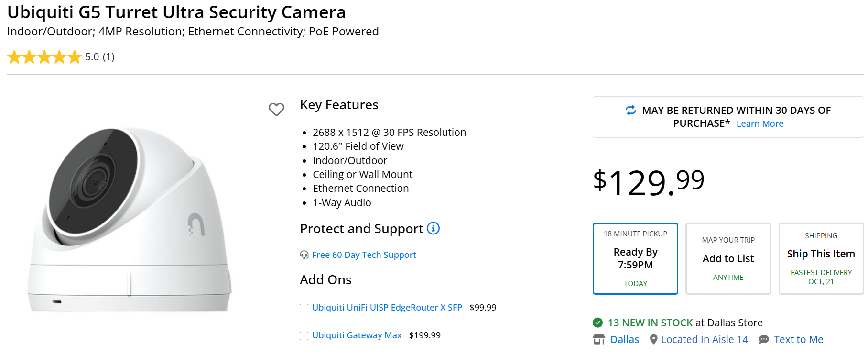Check the EdgeRouter X SFP add-on
This screenshot has width=868, height=356.
[x=304, y=308]
